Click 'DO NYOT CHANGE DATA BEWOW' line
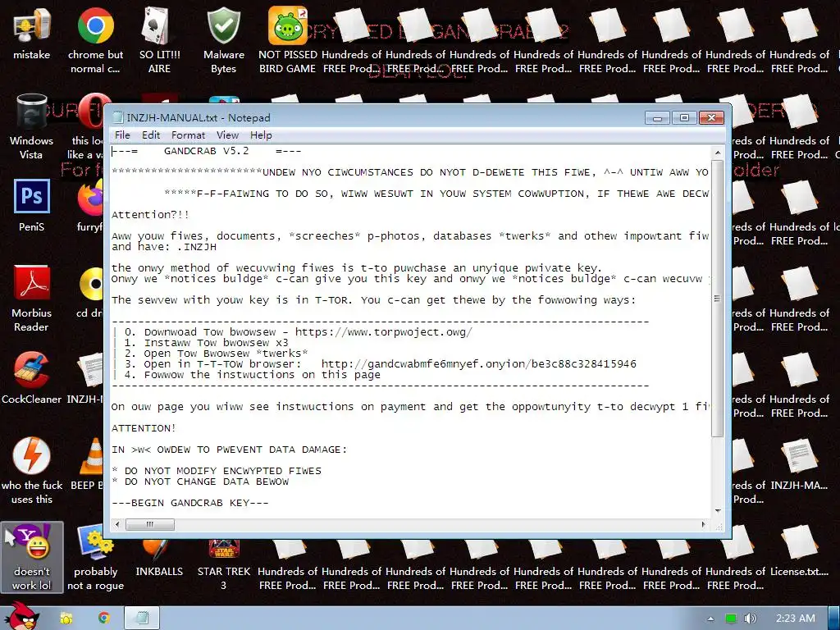The height and width of the screenshot is (630, 840). [x=200, y=482]
